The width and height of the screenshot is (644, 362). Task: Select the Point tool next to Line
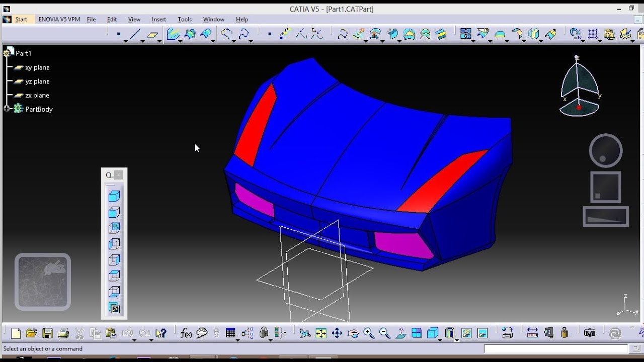click(x=118, y=34)
